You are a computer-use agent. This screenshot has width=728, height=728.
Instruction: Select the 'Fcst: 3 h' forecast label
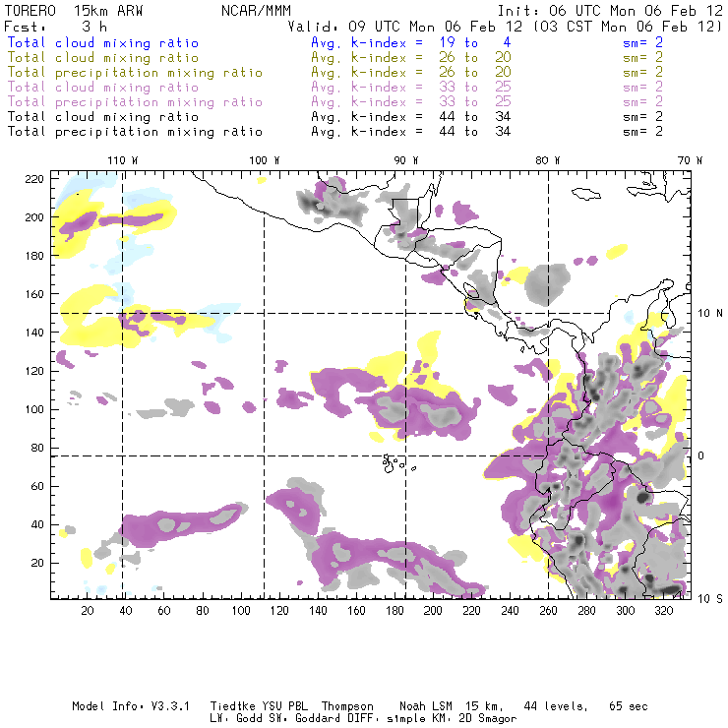[56, 27]
